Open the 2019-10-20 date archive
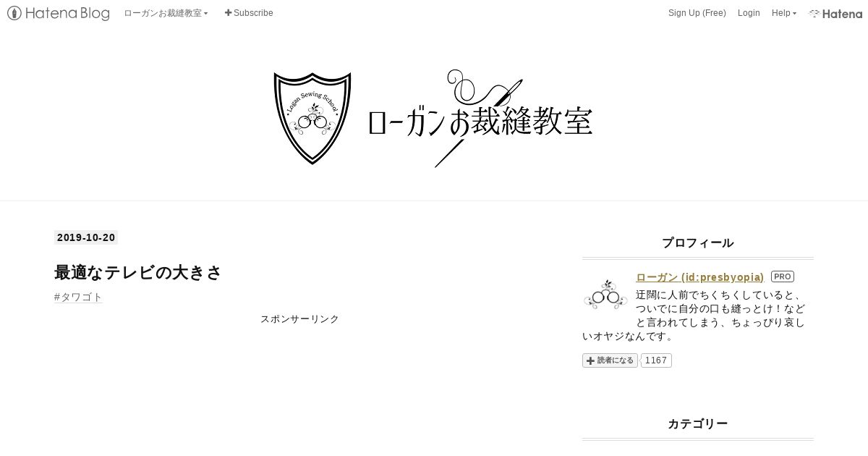868x456 pixels. click(85, 237)
